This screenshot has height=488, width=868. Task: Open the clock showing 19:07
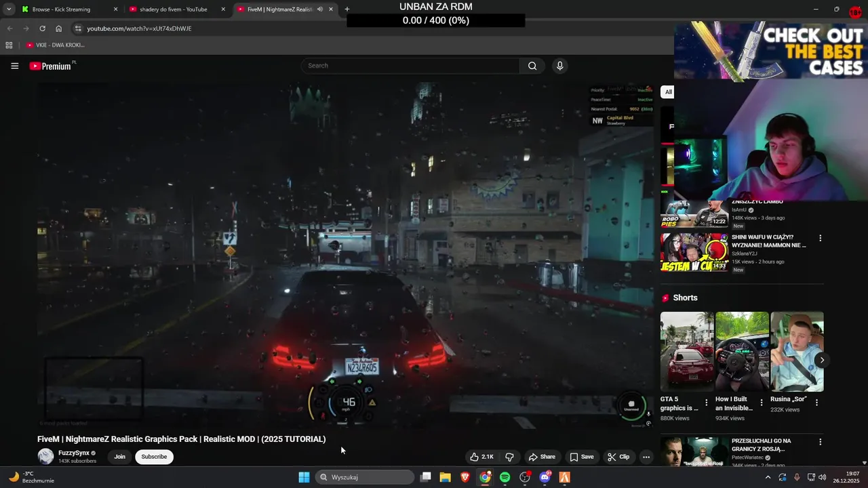[845, 477]
